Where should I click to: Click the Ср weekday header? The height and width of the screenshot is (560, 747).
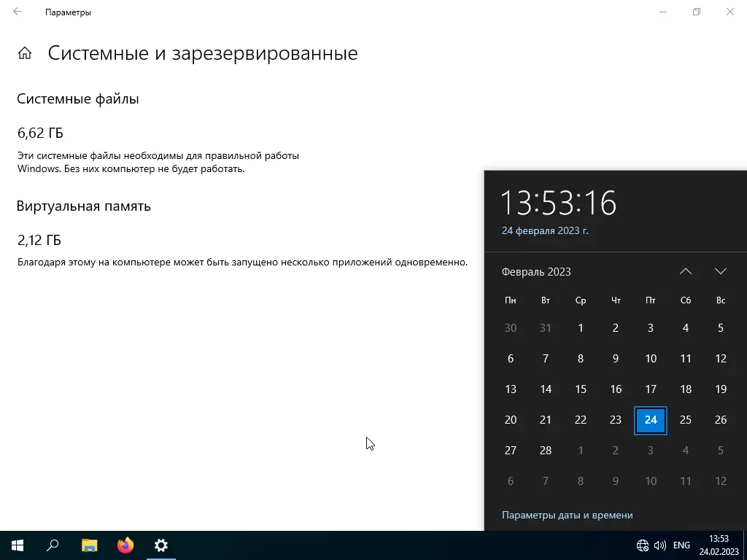(x=580, y=300)
